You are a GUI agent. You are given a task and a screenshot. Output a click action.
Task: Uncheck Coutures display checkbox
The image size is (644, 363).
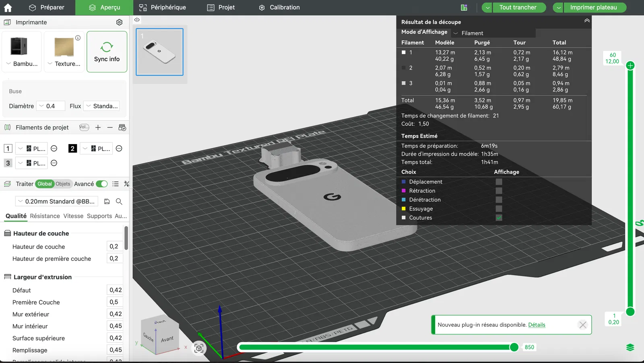pyautogui.click(x=499, y=218)
